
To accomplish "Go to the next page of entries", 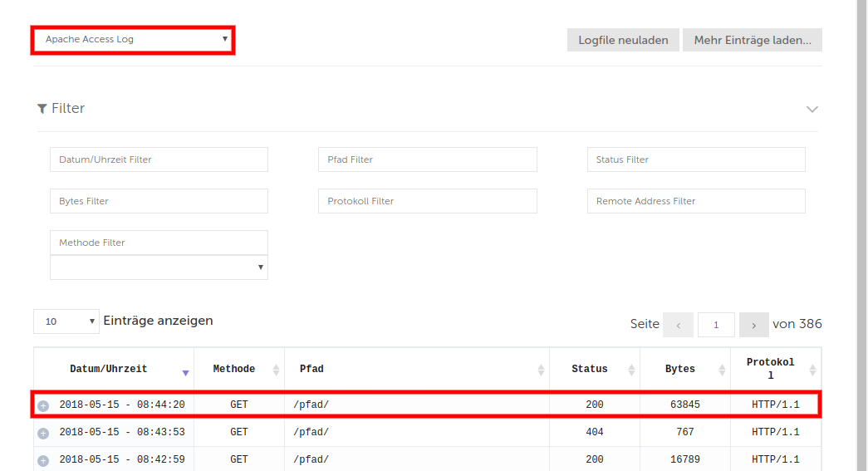I will 753,325.
